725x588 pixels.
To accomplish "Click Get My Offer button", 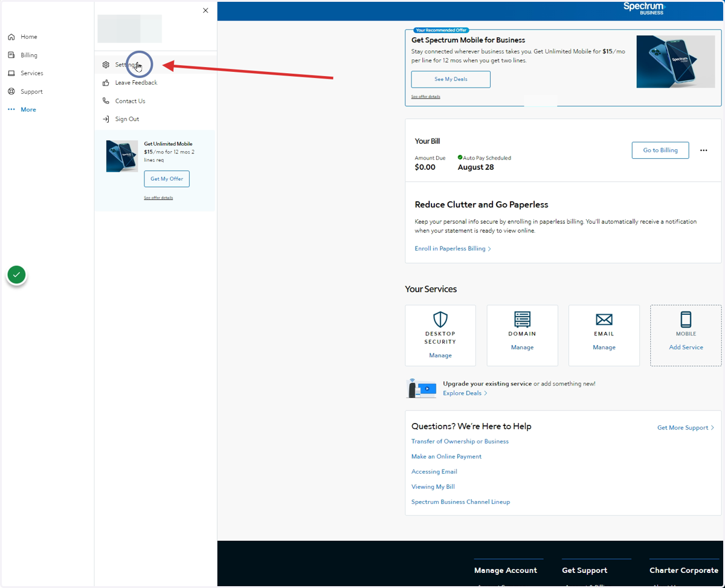I will 167,179.
